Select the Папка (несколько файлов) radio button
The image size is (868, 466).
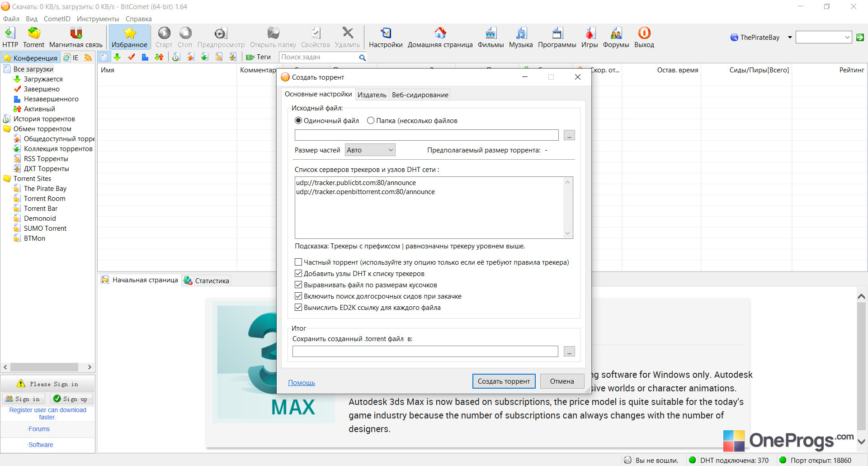[x=371, y=121]
